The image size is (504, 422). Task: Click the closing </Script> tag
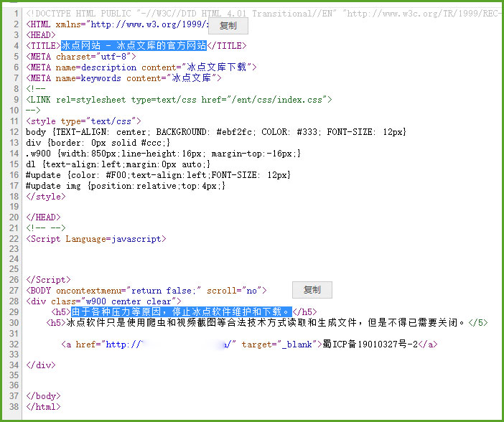pyautogui.click(x=48, y=280)
